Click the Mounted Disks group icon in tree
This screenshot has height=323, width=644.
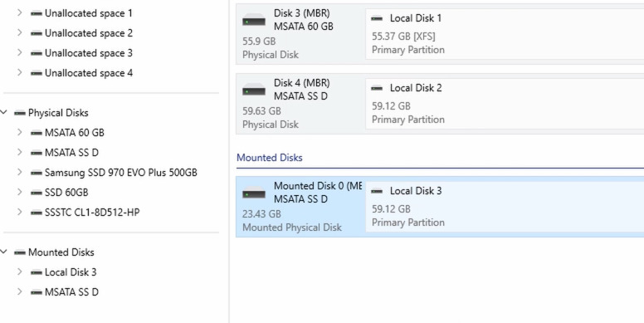(x=20, y=252)
